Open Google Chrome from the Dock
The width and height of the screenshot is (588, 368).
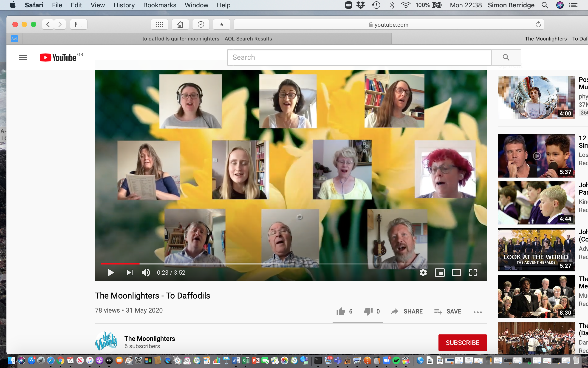[60, 360]
